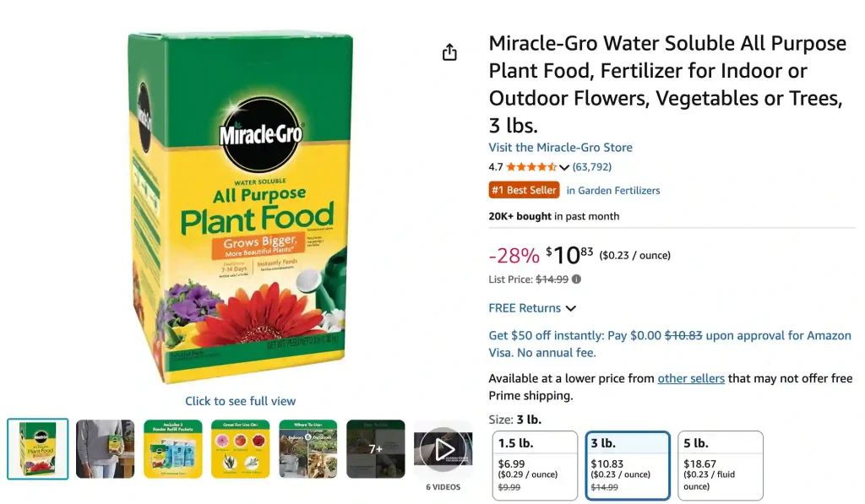The image size is (865, 504).
Task: Select the 5 lb size option
Action: [720, 464]
